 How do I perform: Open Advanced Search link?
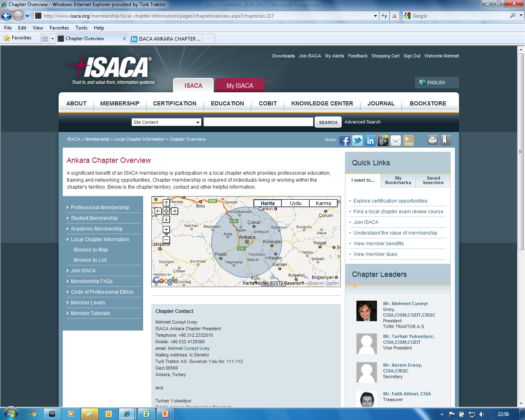pos(363,122)
